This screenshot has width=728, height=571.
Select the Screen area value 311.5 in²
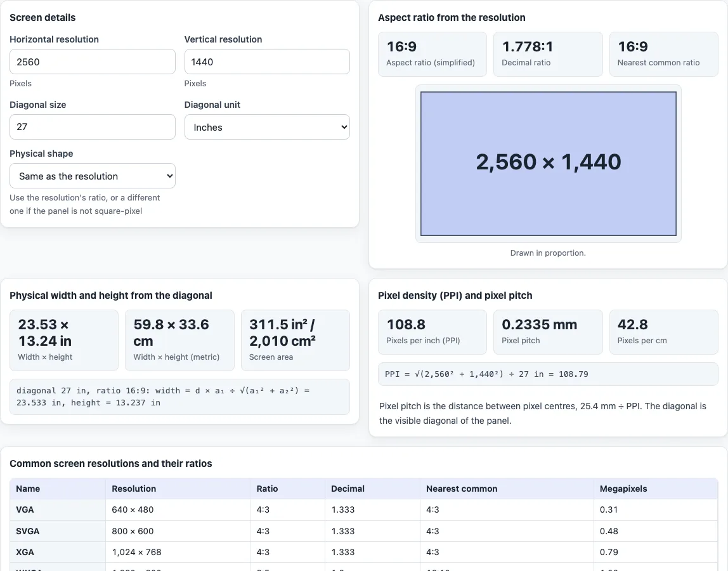[x=282, y=332]
